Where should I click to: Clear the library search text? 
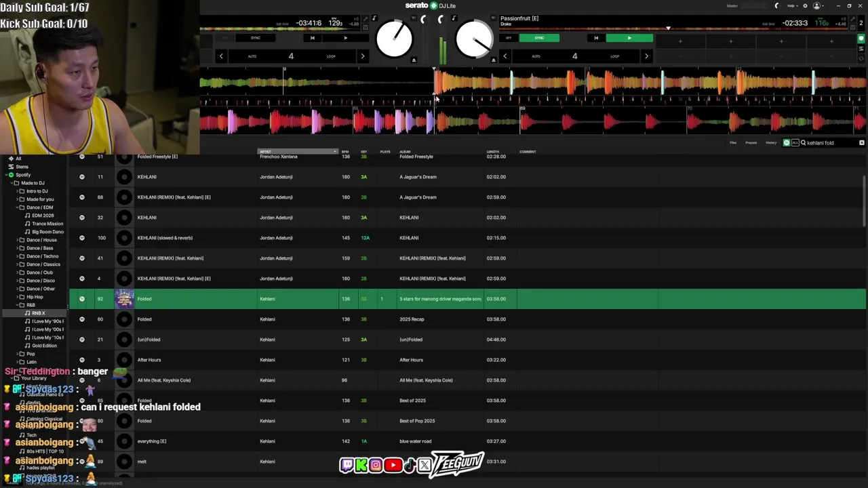point(862,143)
